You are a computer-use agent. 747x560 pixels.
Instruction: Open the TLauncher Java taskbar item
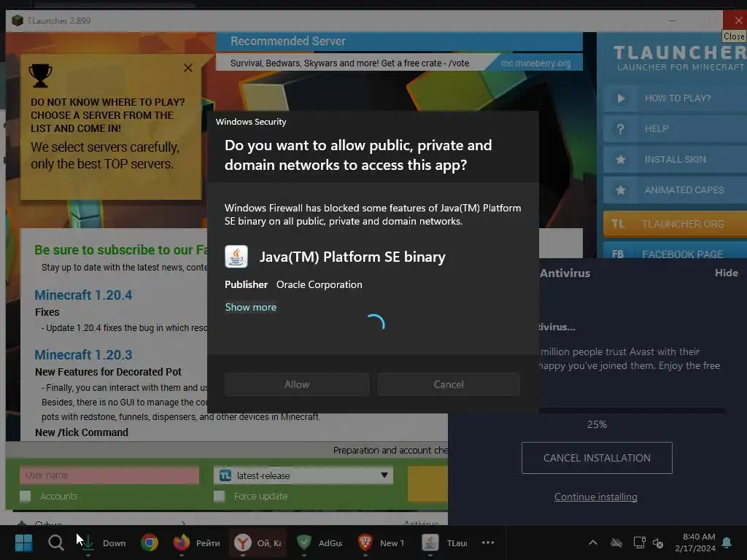coord(444,542)
